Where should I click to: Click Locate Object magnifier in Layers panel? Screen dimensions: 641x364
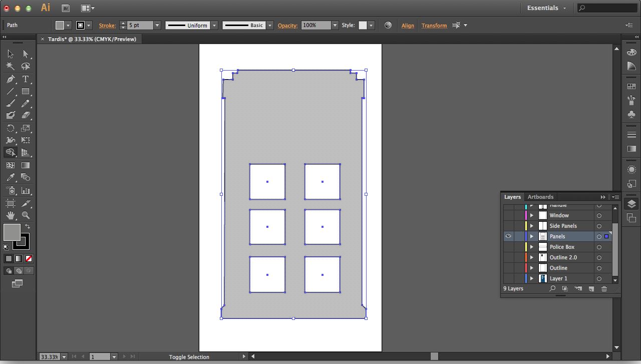click(552, 289)
